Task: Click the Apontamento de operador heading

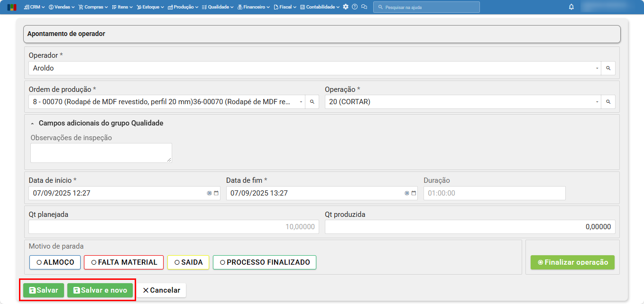Action: (66, 34)
